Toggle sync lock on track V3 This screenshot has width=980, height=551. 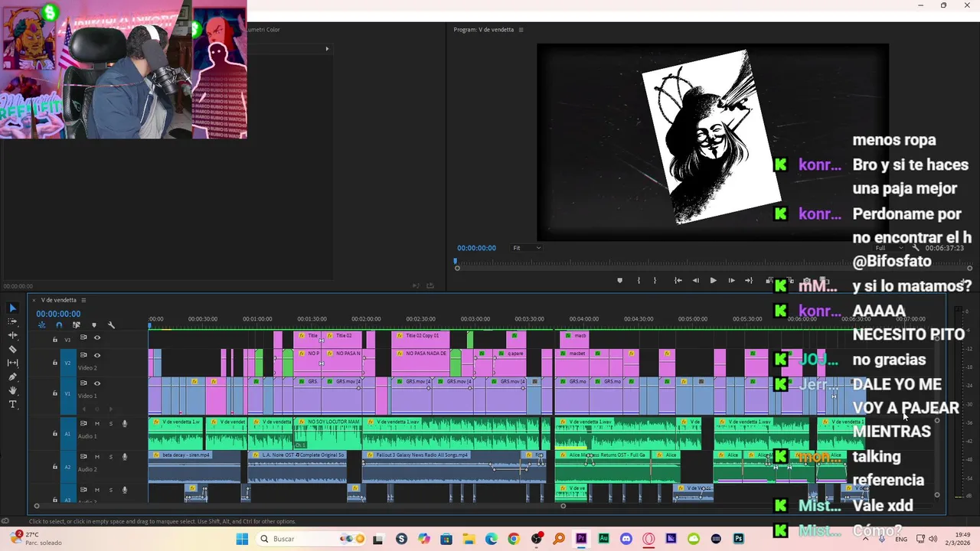83,337
